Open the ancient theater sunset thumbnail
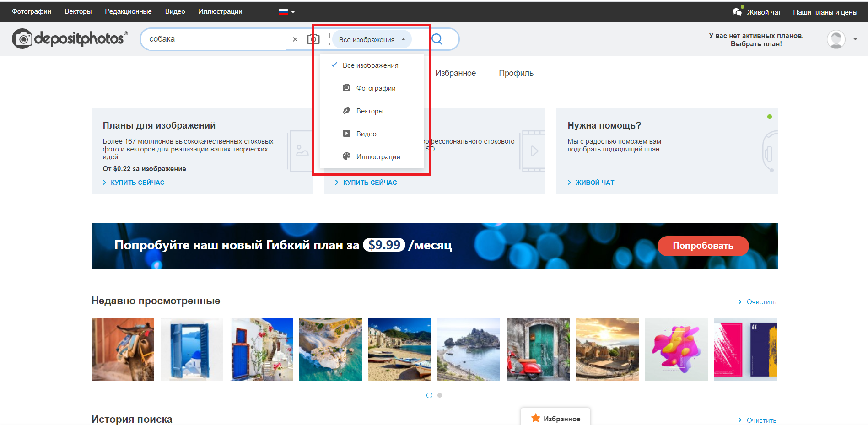The height and width of the screenshot is (425, 868). click(607, 350)
